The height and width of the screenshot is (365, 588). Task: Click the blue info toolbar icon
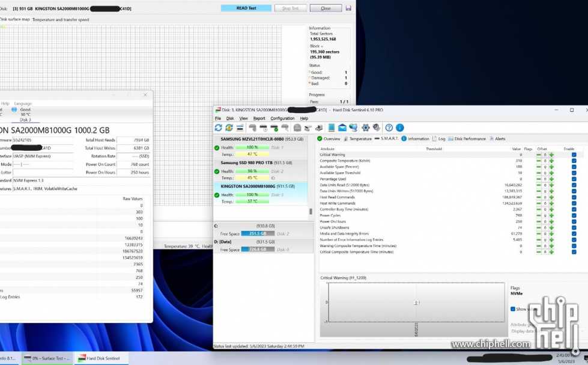(x=400, y=127)
